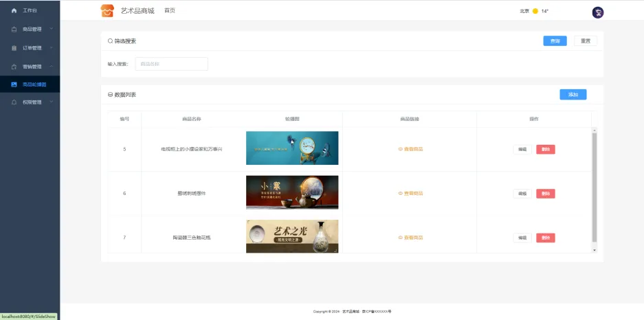The width and height of the screenshot is (644, 320).
Task: Expand the 订单管理 sidebar submenu arrow
Action: 51,48
